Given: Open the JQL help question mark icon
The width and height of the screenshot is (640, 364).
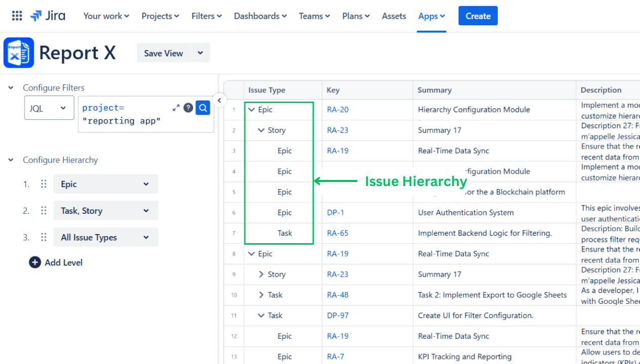Looking at the screenshot, I should 188,108.
